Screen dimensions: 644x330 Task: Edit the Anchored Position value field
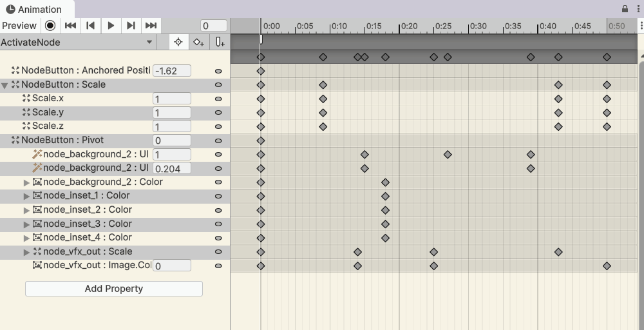coord(172,71)
